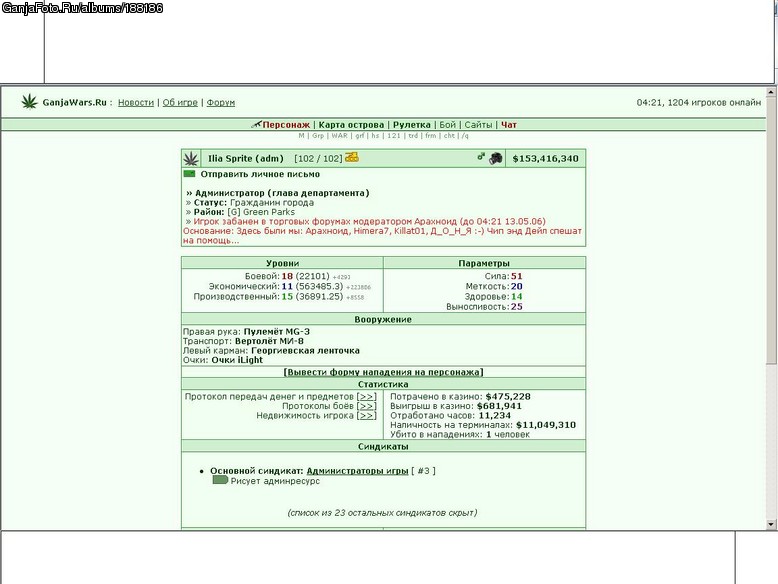Click the frm shortcut link
Viewport: 778px width, 584px height.
coord(431,135)
